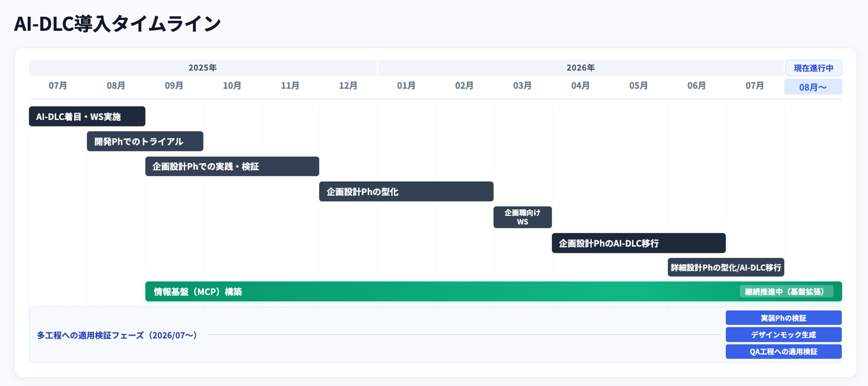Screen dimensions: 868x386
Task: Select the highlighted 08月～ column label
Action: [x=813, y=87]
